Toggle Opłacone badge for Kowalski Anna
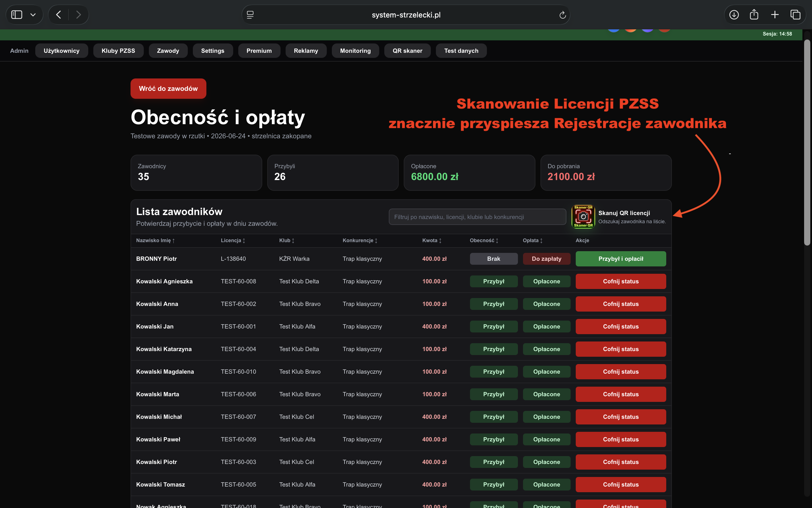 547,304
